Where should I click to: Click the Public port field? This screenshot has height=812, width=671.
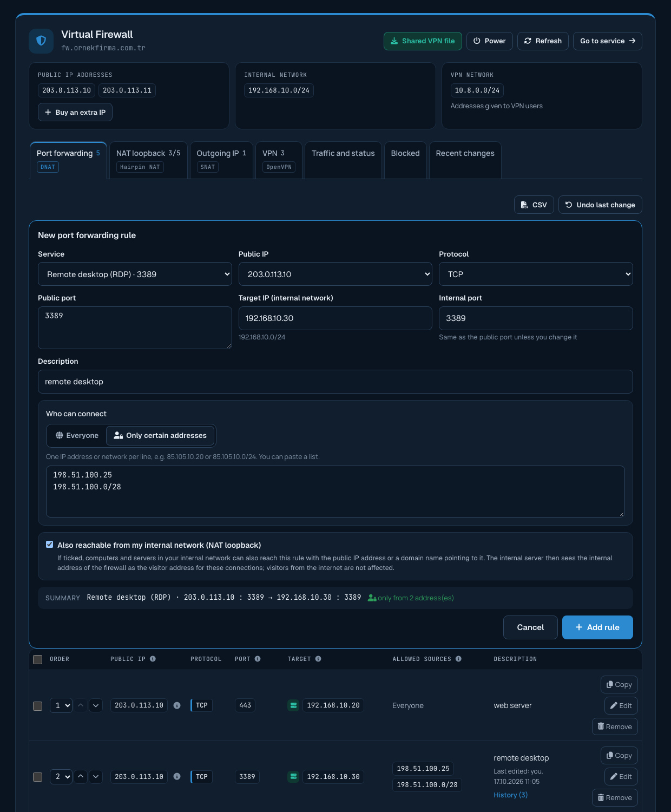135,328
